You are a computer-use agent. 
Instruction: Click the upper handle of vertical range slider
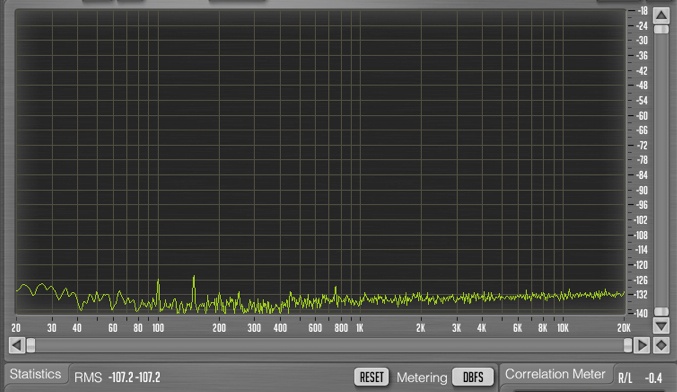(661, 29)
